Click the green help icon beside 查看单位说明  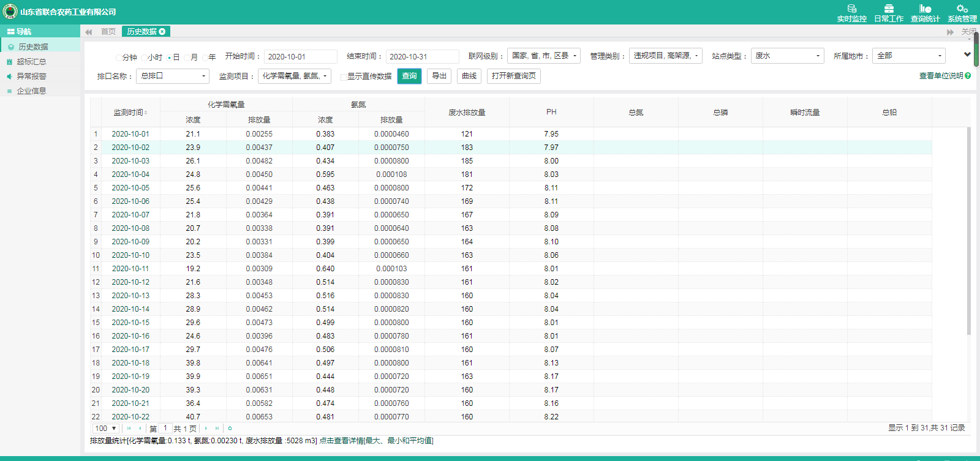pyautogui.click(x=968, y=76)
